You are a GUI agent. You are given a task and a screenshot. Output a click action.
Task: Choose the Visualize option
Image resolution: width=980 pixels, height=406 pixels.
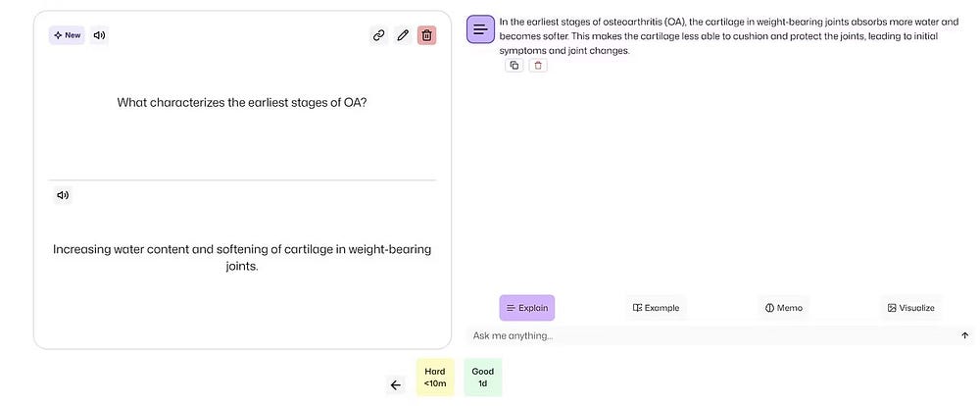point(910,308)
